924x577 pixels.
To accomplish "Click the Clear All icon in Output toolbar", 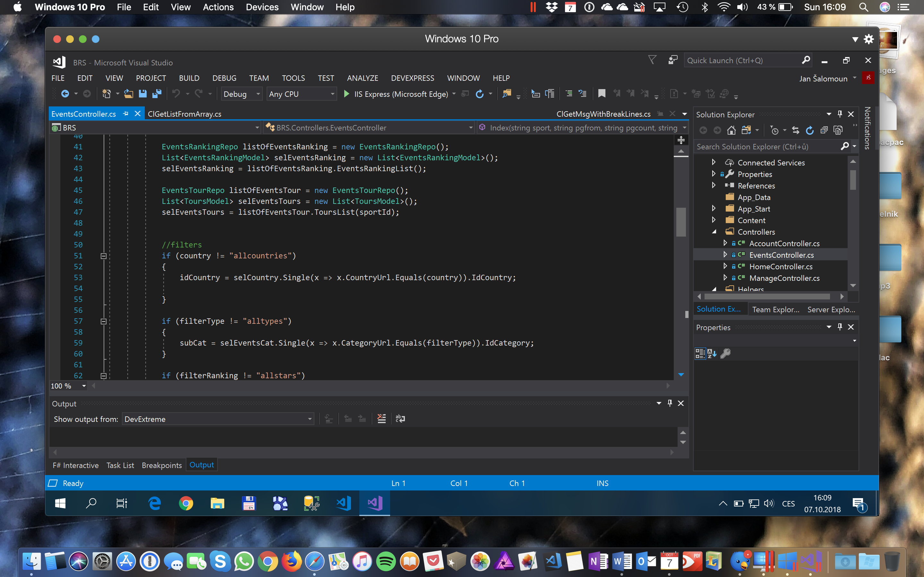I will 381,419.
